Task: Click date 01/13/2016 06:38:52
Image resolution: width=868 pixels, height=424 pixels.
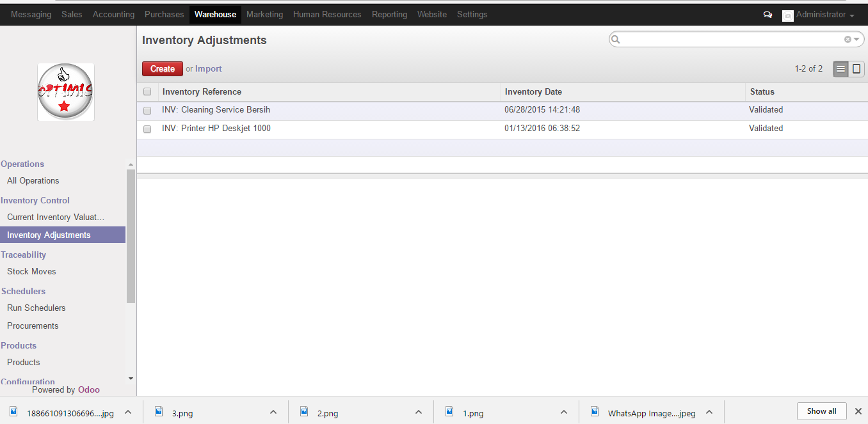Action: pos(542,129)
